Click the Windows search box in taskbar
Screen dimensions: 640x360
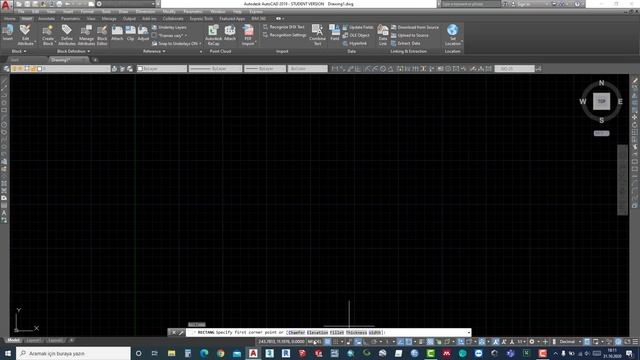[x=73, y=353]
